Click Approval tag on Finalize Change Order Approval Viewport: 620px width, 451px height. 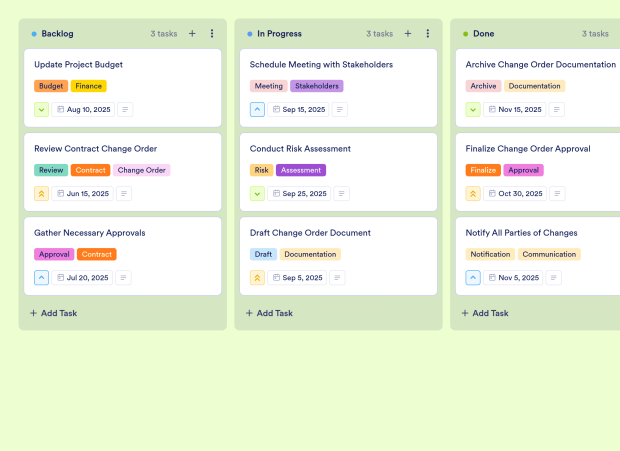524,170
